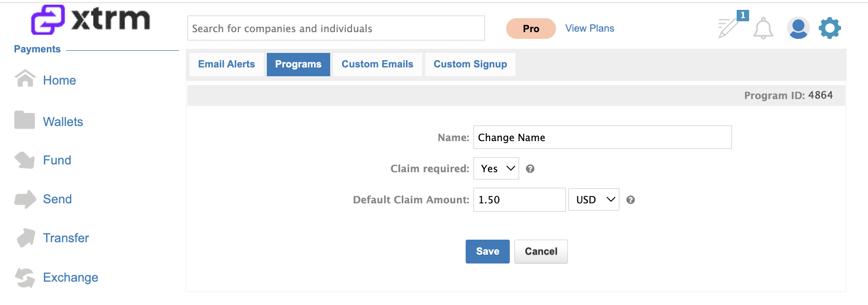Open the USD currency dropdown
This screenshot has height=305, width=868.
(594, 200)
